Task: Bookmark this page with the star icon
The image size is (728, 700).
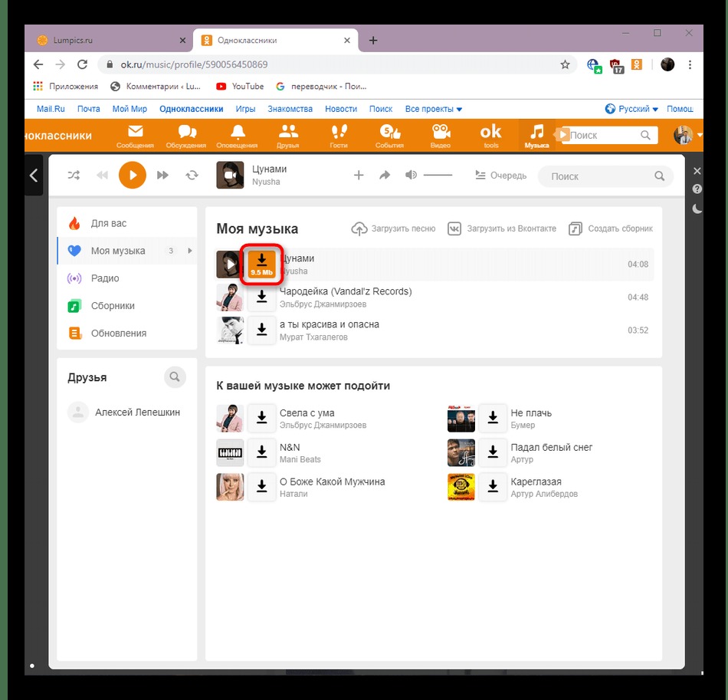Action: [565, 64]
